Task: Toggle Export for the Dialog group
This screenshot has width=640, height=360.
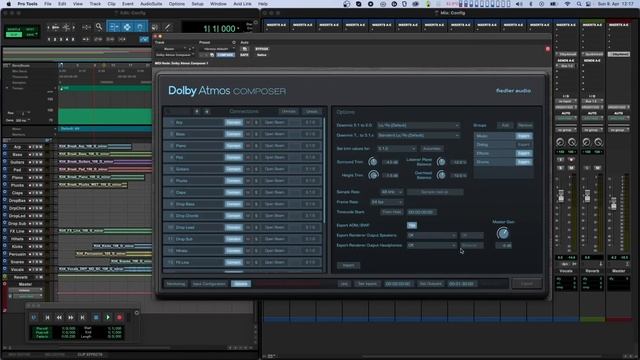Action: [x=524, y=144]
